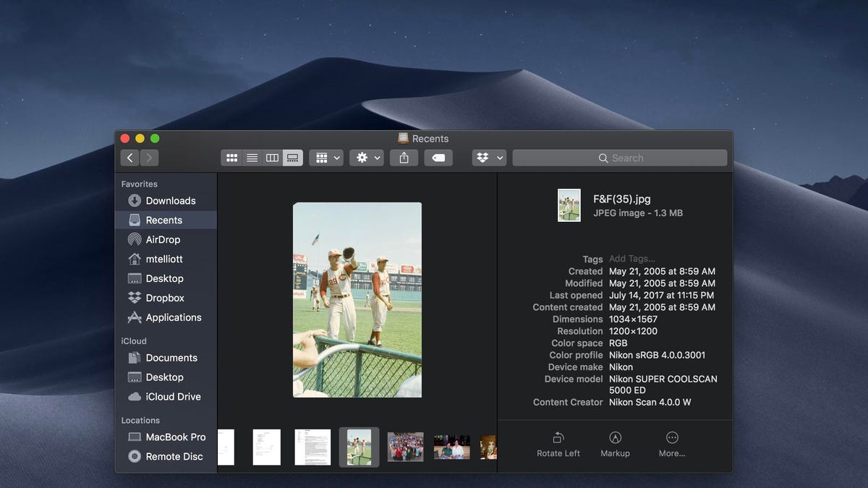Viewport: 868px width, 488px height.
Task: Select AirDrop in the sidebar
Action: pos(163,240)
